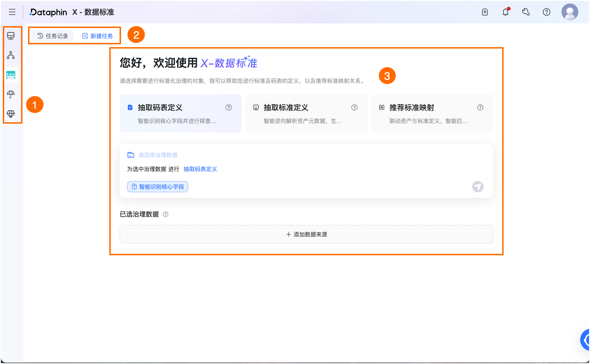
Task: Click the hamburger menu to collapse navigation
Action: point(12,12)
